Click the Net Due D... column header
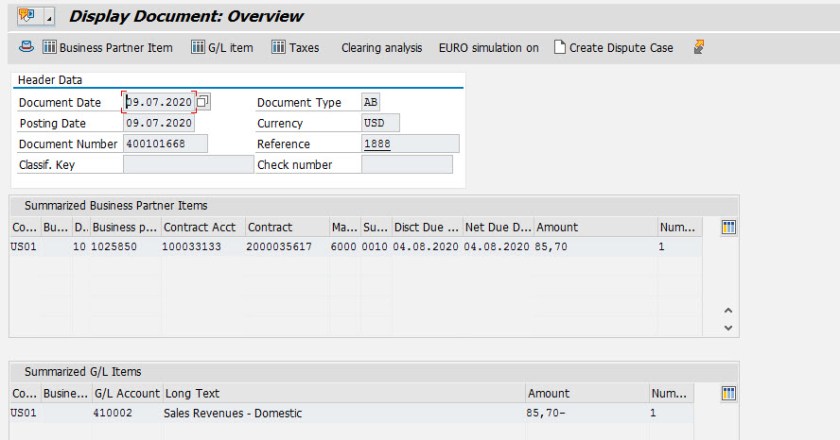 [x=498, y=227]
